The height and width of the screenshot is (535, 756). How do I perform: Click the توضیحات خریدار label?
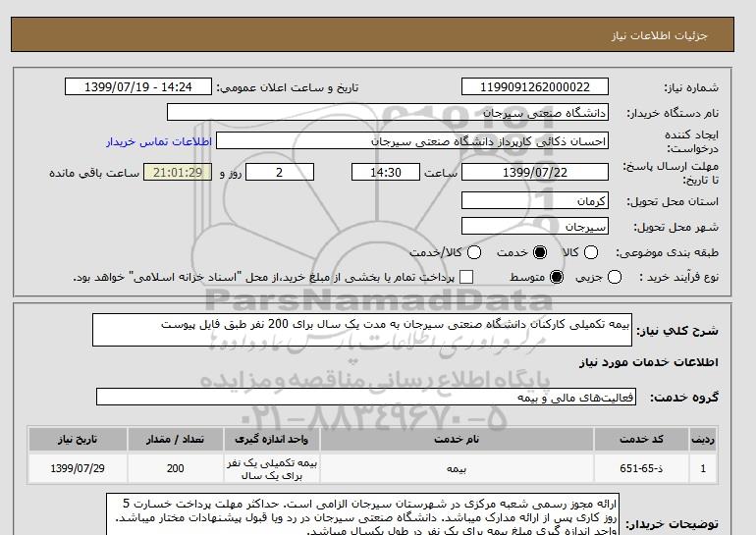click(x=672, y=524)
